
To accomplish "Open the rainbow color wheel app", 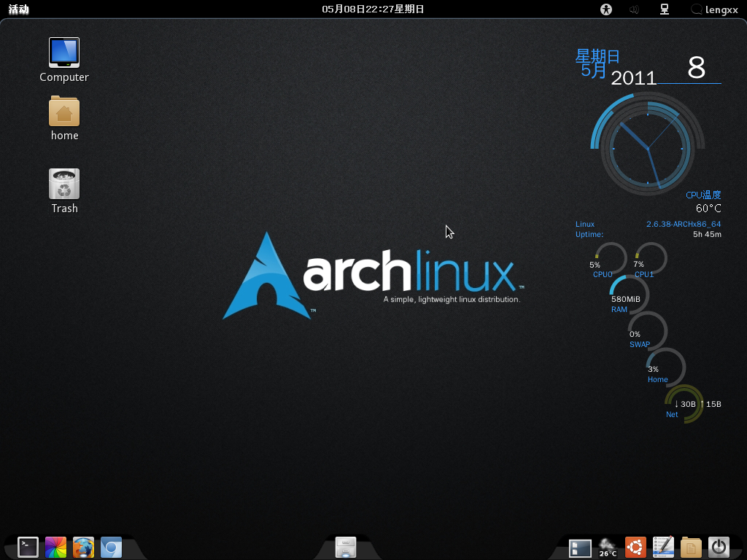I will [55, 547].
